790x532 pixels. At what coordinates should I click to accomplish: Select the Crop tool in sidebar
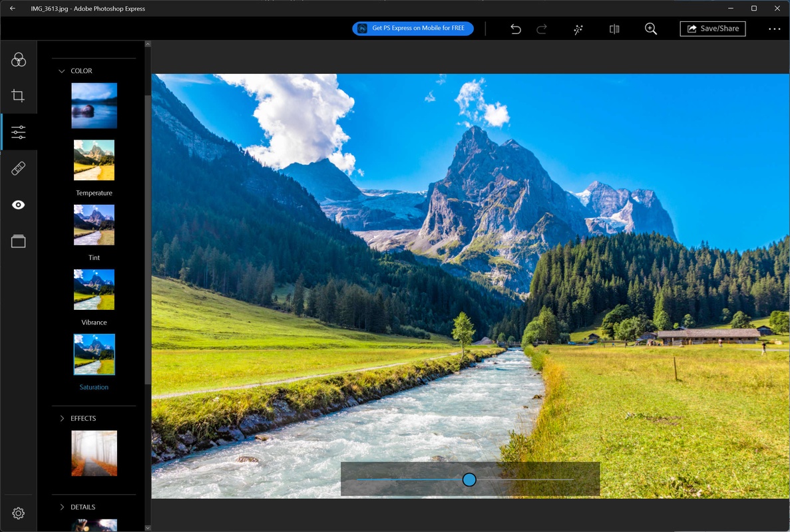[19, 96]
